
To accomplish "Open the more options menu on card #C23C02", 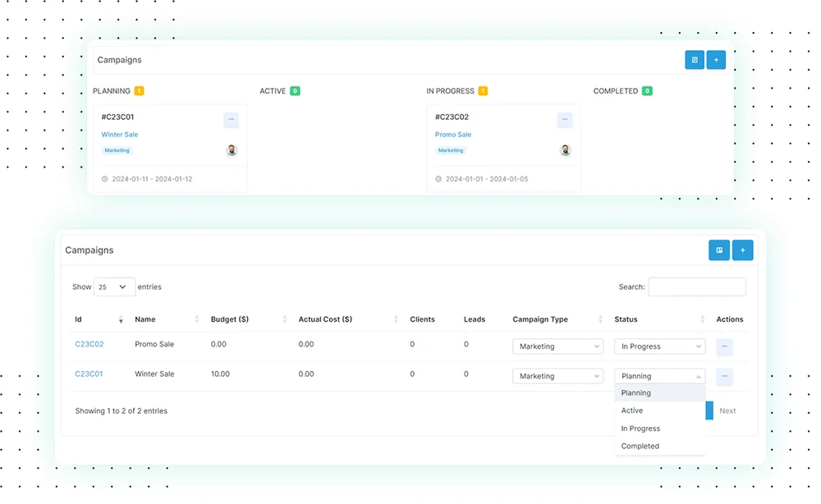I will pos(565,120).
